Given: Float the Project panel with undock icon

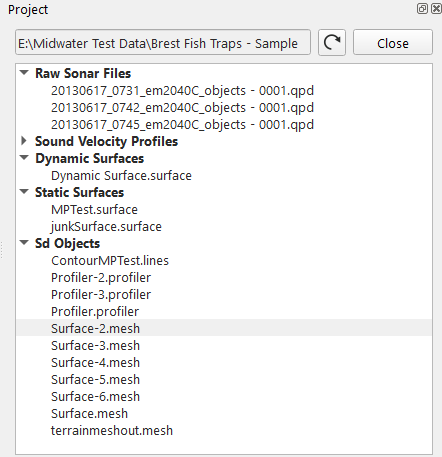Looking at the screenshot, I should point(422,9).
